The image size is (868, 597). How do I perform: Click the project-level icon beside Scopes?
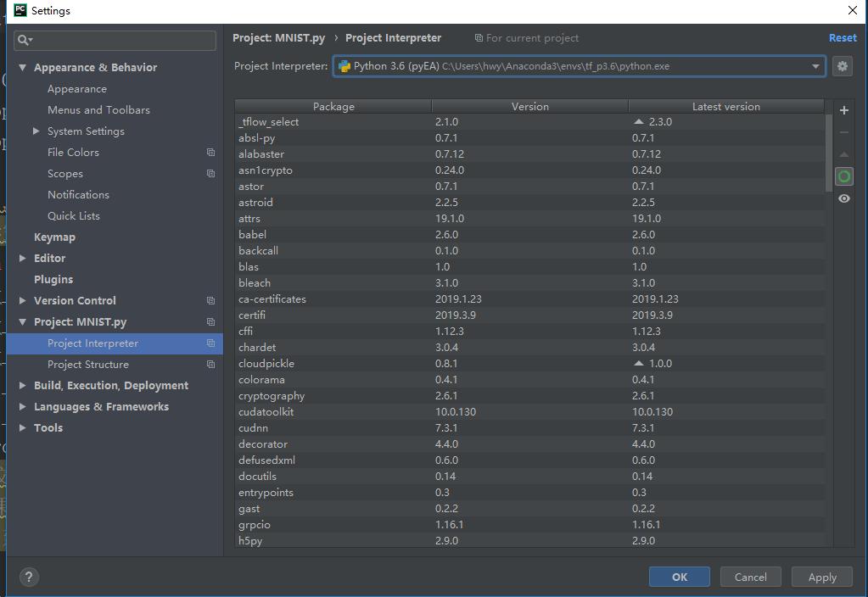(x=211, y=173)
